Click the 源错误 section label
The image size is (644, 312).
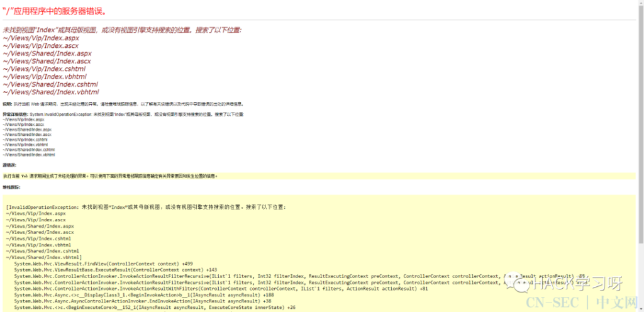pos(9,165)
